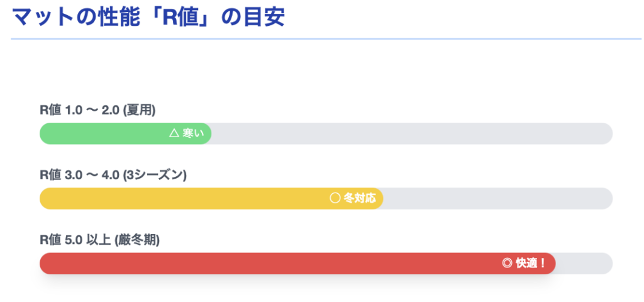644x302 pixels.
Task: Click the マットの性能「R値」の目安 heading
Action: tap(148, 17)
